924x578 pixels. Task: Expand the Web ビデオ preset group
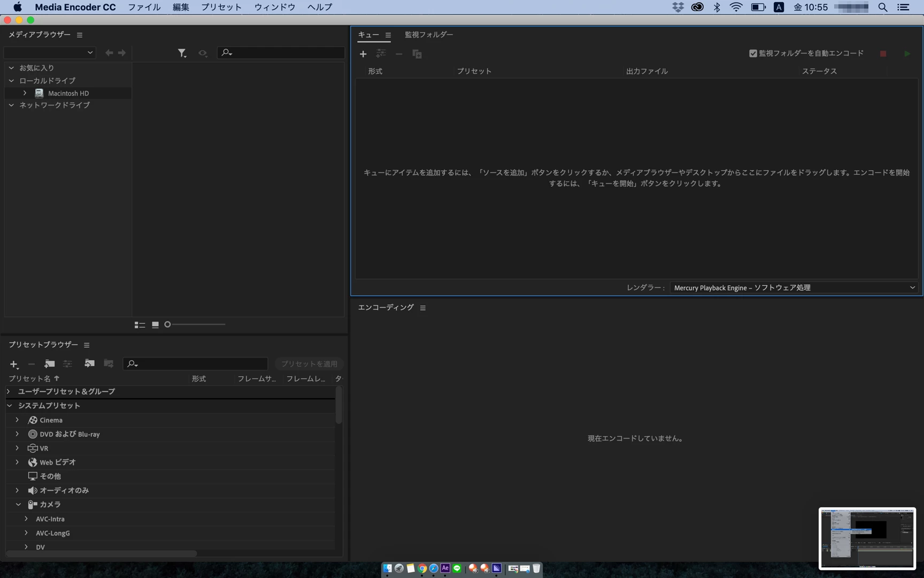[x=17, y=462]
